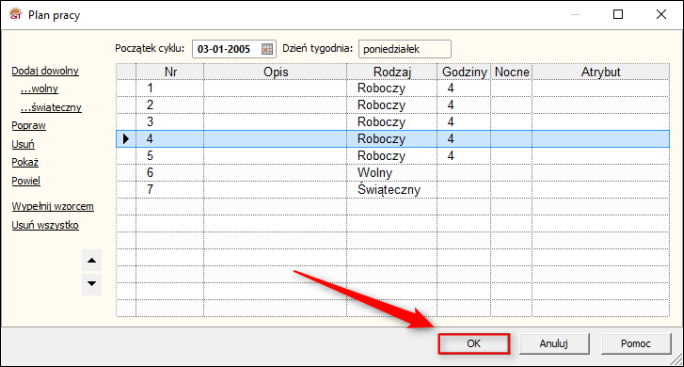684x367 pixels.
Task: Click the Godziny value in highlighted row 4
Action: point(464,139)
